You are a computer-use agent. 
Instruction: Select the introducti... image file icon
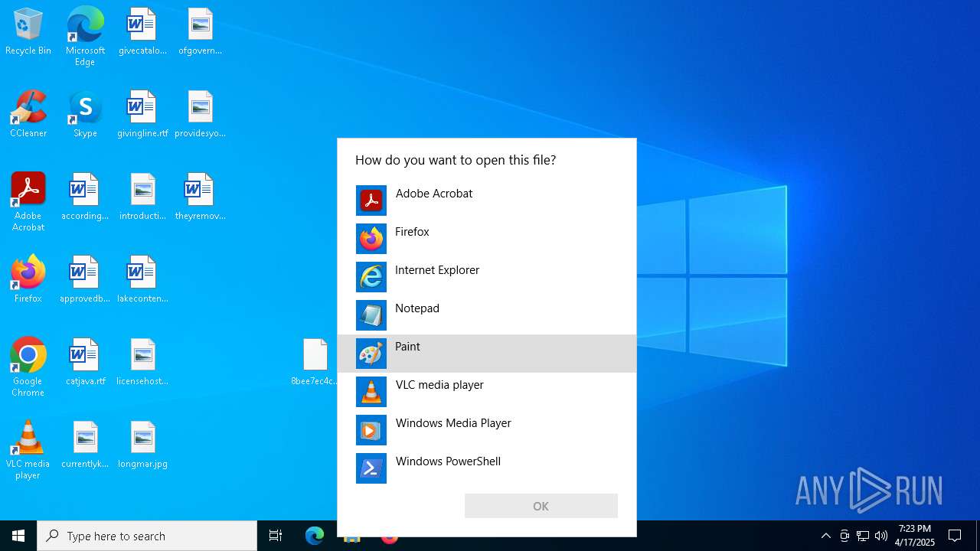(x=142, y=197)
